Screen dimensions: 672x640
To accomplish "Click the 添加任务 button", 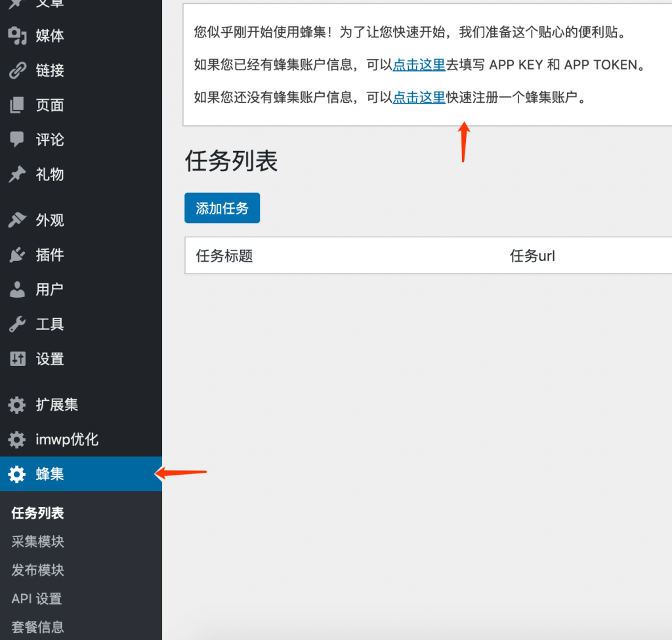I will point(222,208).
